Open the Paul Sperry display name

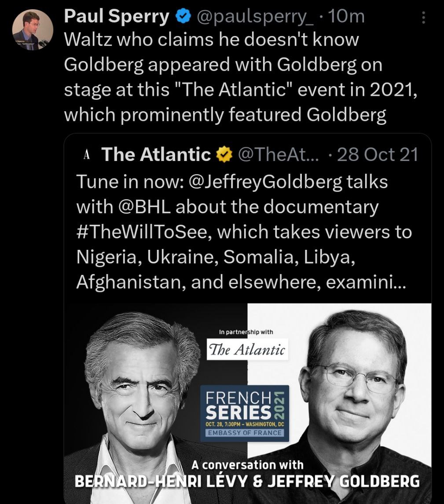tap(116, 16)
